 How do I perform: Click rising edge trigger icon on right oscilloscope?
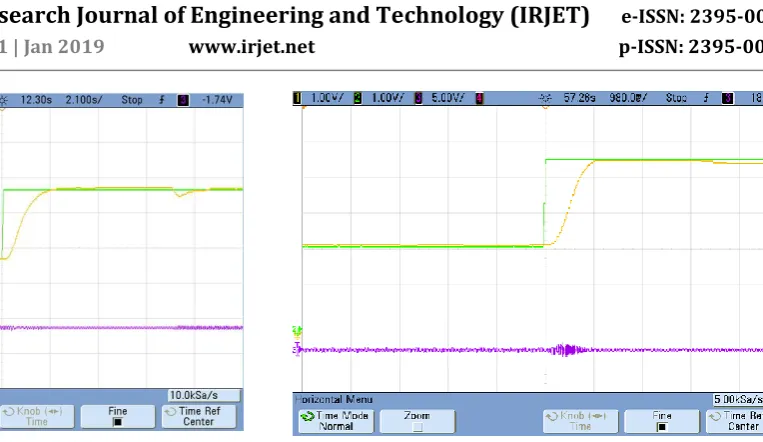pos(706,98)
